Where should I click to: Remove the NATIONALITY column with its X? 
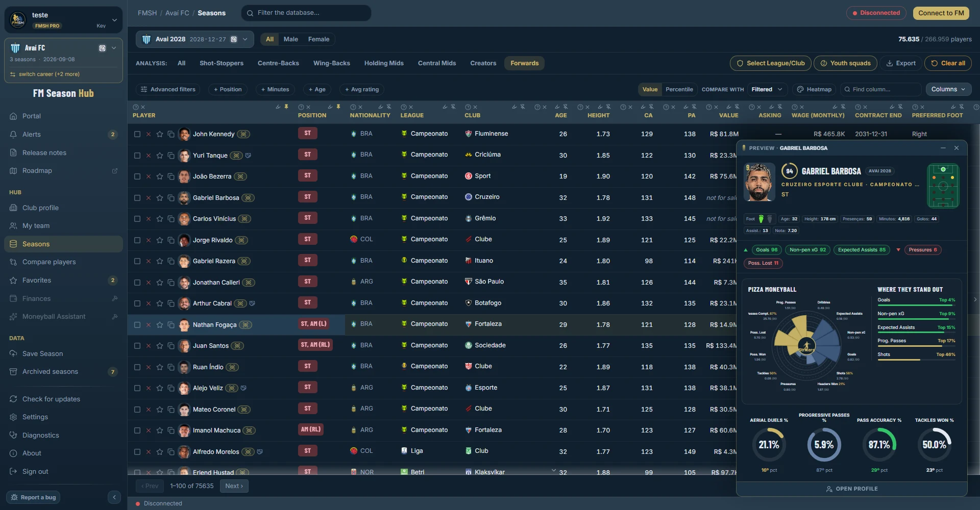coord(360,107)
